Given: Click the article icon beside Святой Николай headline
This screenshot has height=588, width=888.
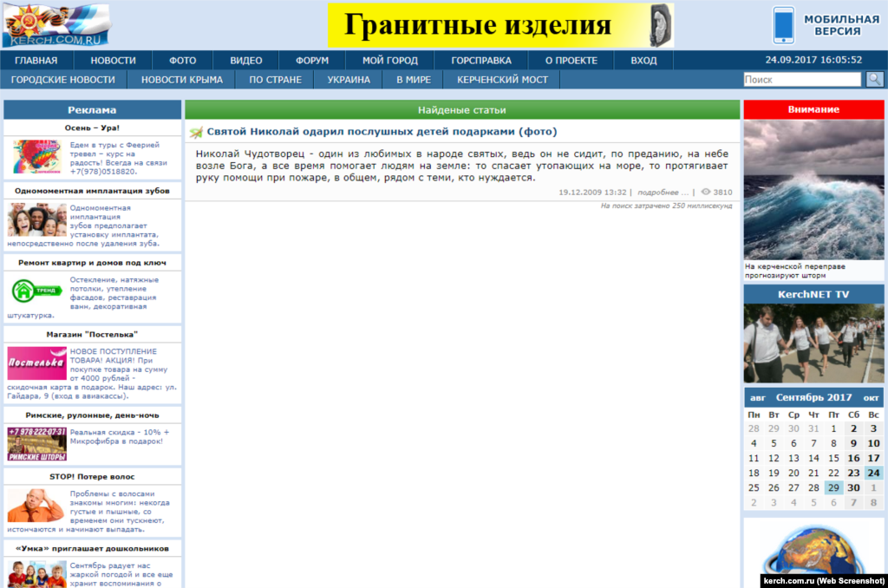Looking at the screenshot, I should (x=196, y=132).
